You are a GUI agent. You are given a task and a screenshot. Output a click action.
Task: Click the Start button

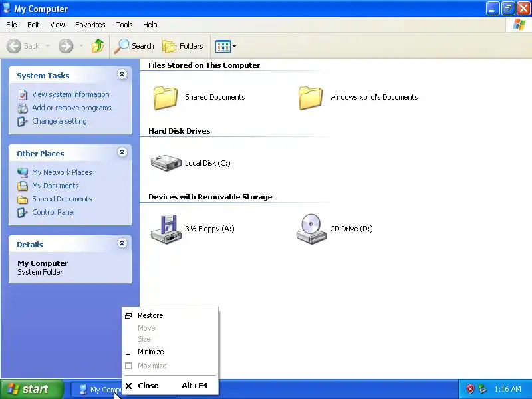pos(32,389)
